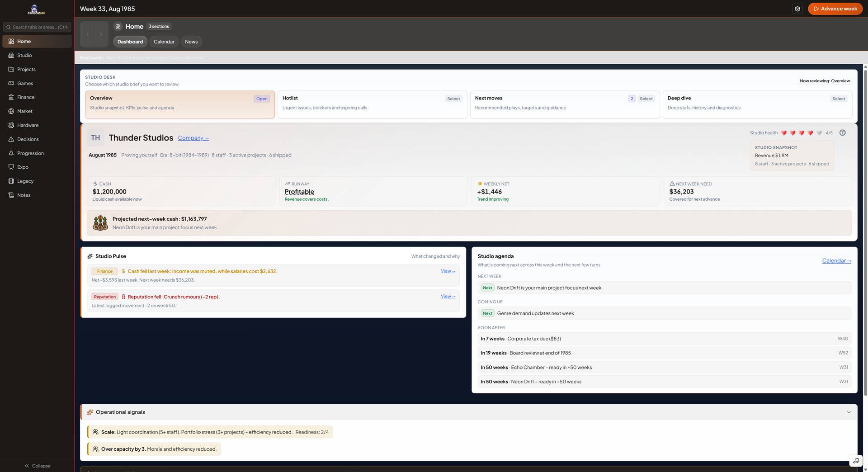Viewport: 868px width, 472px height.
Task: Select the Deep dive brief
Action: 838,99
